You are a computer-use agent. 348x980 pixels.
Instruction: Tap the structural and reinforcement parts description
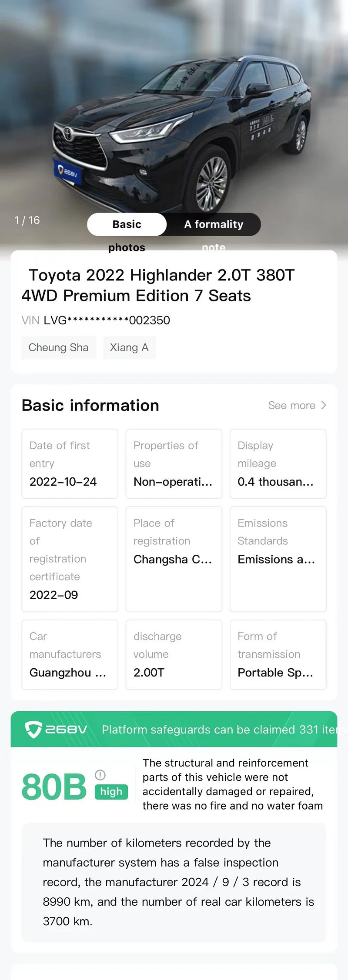233,784
